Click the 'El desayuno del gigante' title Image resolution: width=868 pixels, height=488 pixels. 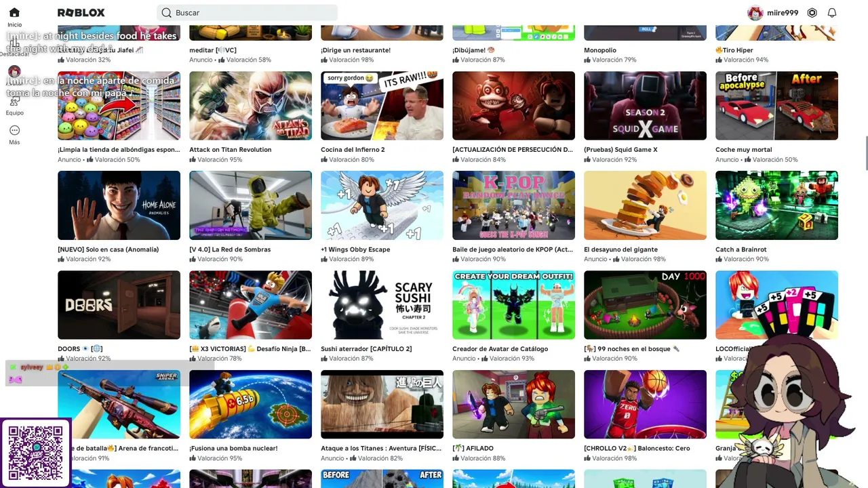(x=620, y=249)
